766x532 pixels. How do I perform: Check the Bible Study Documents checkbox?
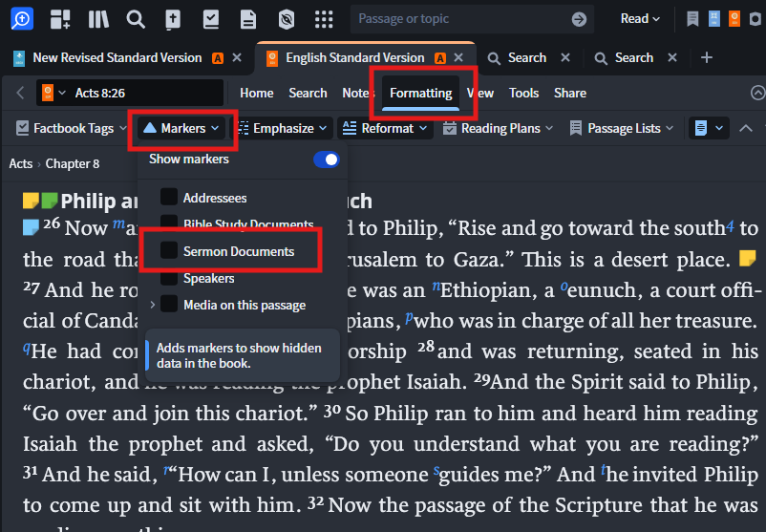[x=169, y=223]
